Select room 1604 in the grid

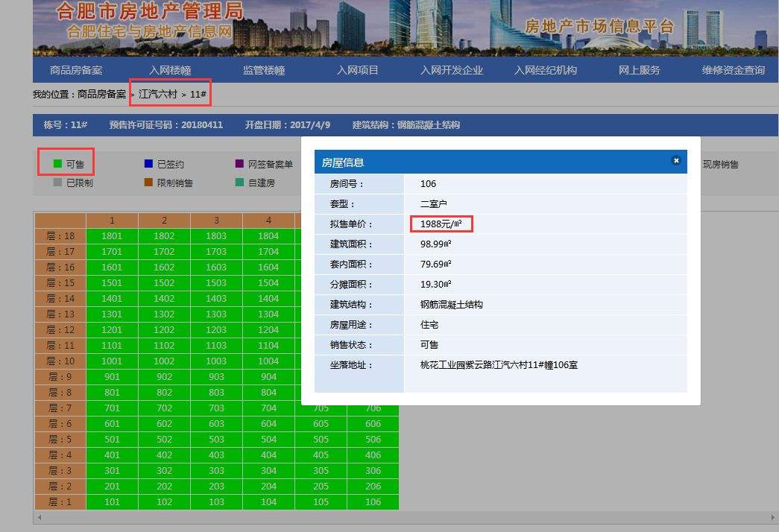point(268,267)
